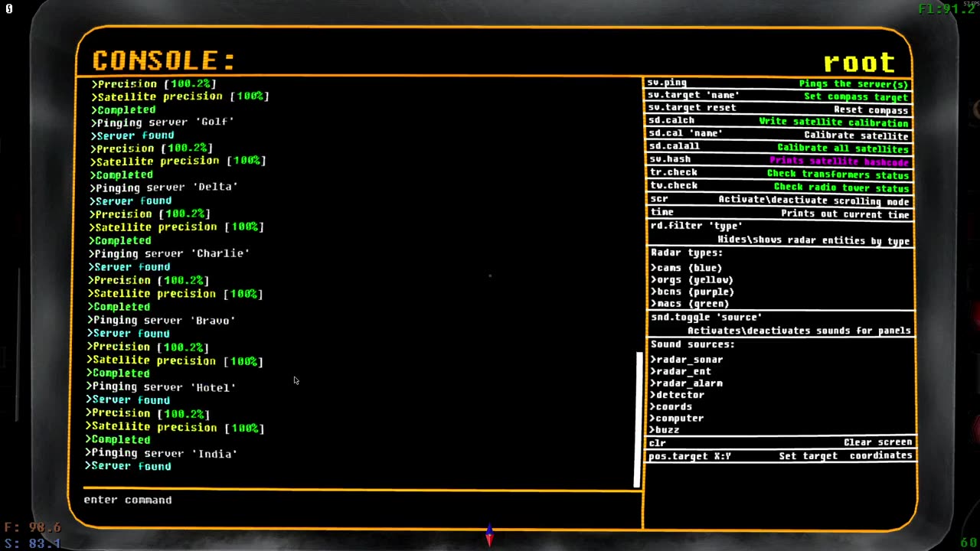This screenshot has height=551, width=980.
Task: Click the 'root' user label
Action: (859, 62)
